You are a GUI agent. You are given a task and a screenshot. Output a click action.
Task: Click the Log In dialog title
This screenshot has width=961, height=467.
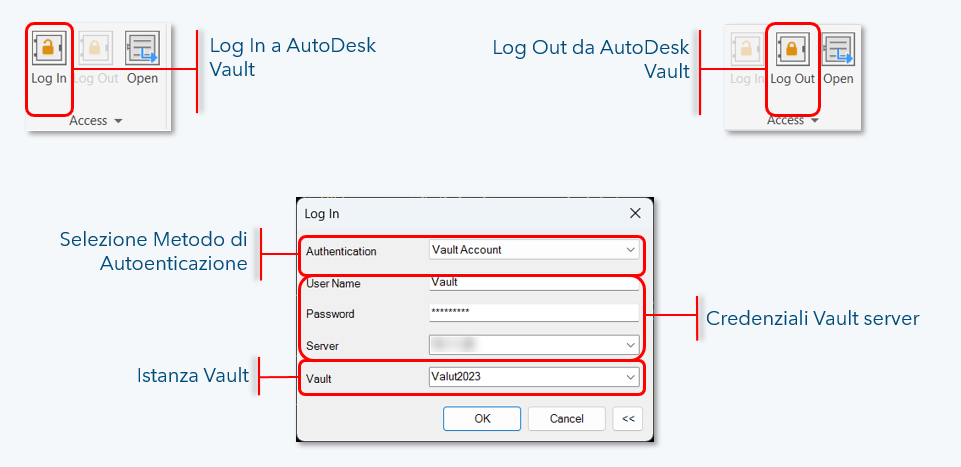click(x=322, y=214)
